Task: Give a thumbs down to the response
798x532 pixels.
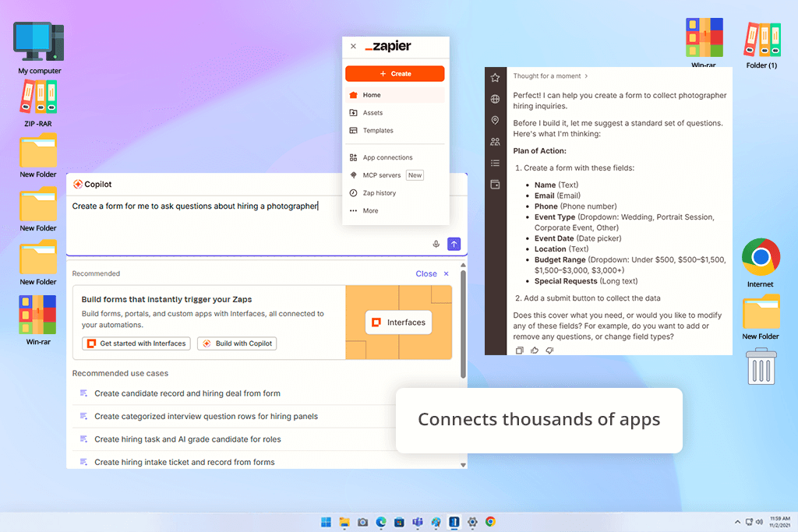Action: point(549,351)
